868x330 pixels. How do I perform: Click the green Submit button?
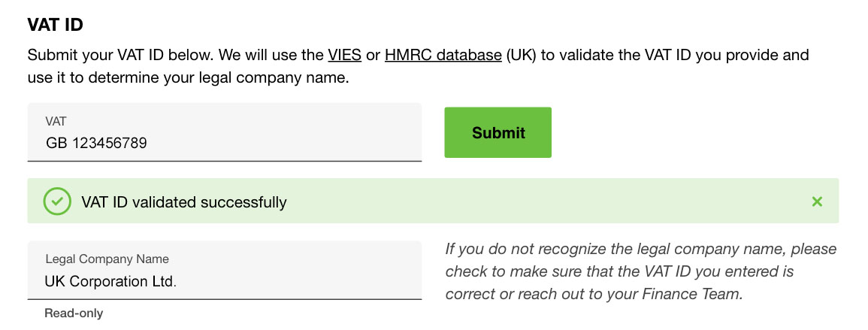(x=498, y=132)
